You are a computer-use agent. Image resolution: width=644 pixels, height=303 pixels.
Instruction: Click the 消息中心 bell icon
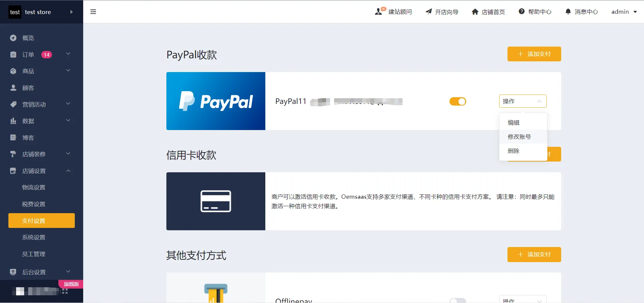[x=568, y=11]
